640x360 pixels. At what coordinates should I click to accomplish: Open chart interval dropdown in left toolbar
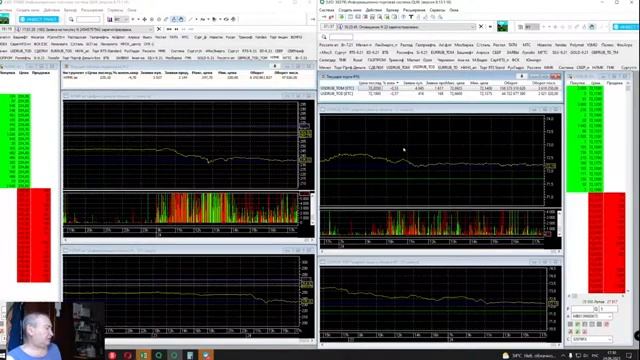pos(121,19)
